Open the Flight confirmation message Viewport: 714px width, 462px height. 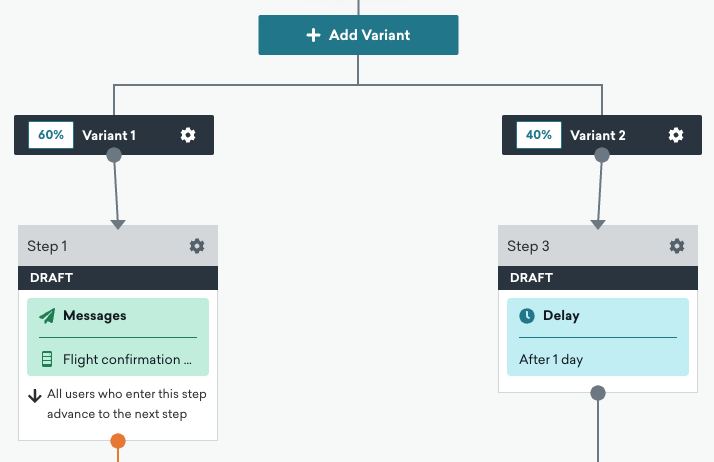click(x=128, y=360)
